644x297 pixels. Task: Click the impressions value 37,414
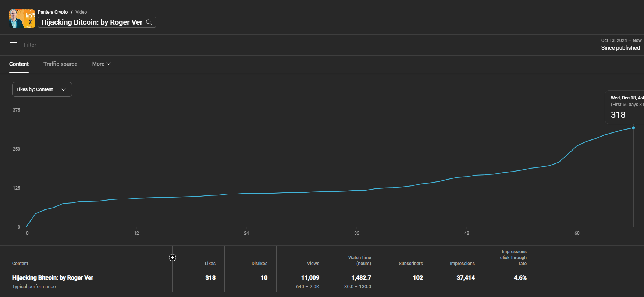(466, 278)
